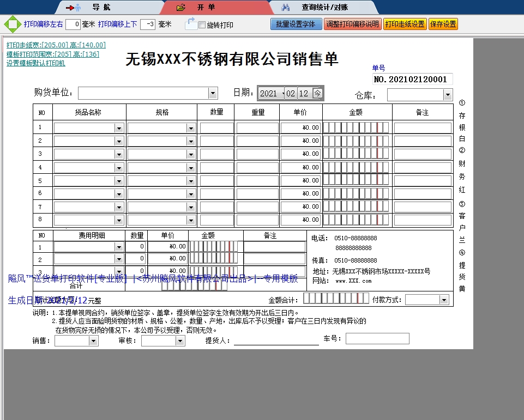
Task: Enable the 旋转打印 checkbox
Action: [202, 25]
